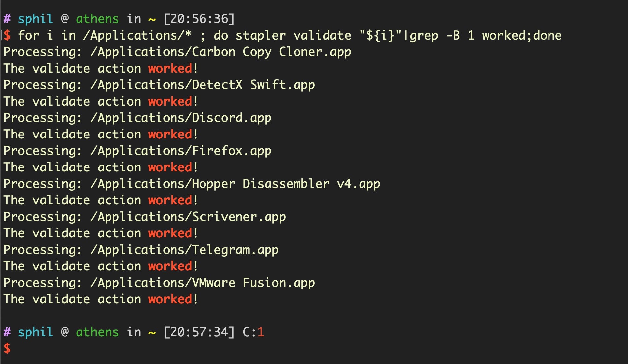Click the VMware Fusion.app path
628x364 pixels.
click(x=203, y=283)
